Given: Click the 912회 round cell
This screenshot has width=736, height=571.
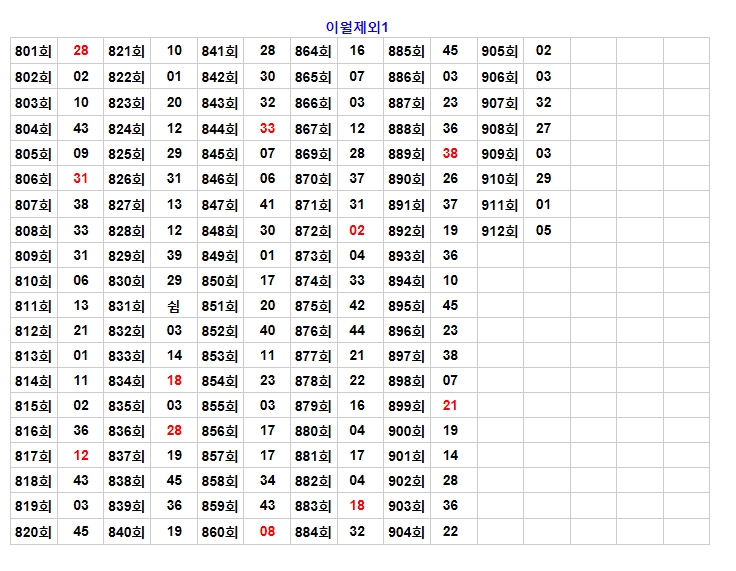Looking at the screenshot, I should 499,230.
